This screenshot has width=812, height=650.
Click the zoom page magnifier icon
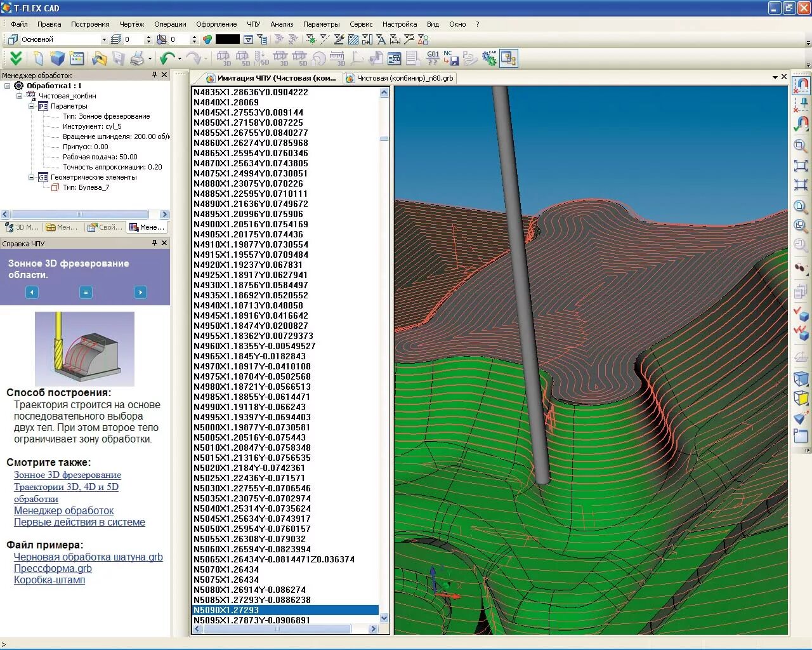(x=801, y=207)
